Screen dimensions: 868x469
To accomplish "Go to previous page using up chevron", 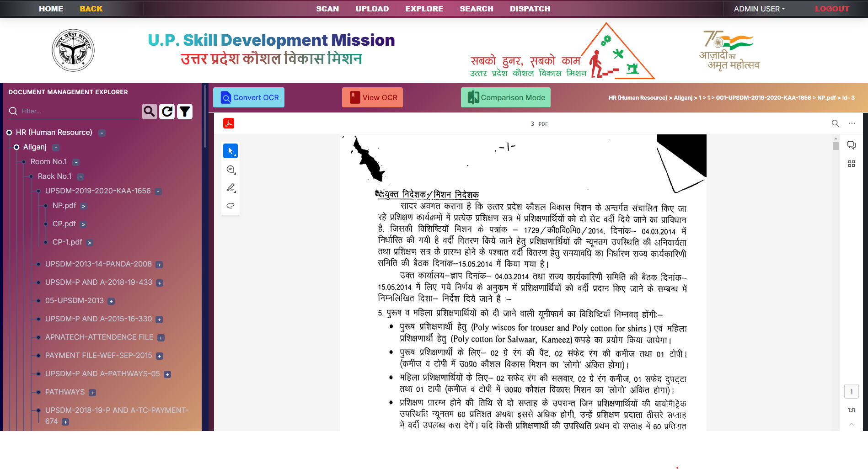I will [x=852, y=424].
